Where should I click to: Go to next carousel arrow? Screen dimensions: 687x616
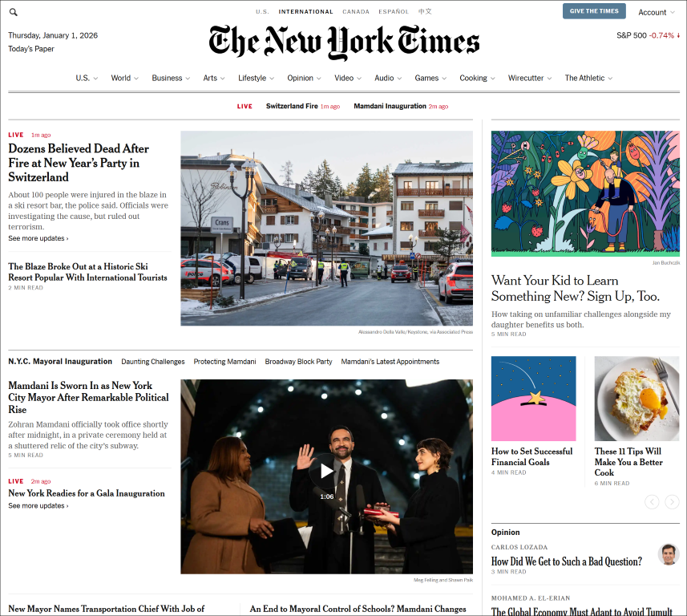(672, 501)
